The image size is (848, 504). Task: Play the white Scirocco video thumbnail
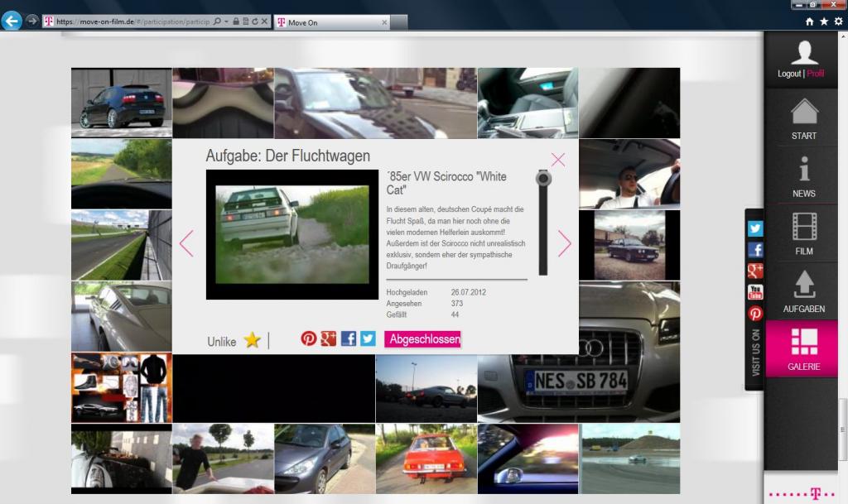291,234
